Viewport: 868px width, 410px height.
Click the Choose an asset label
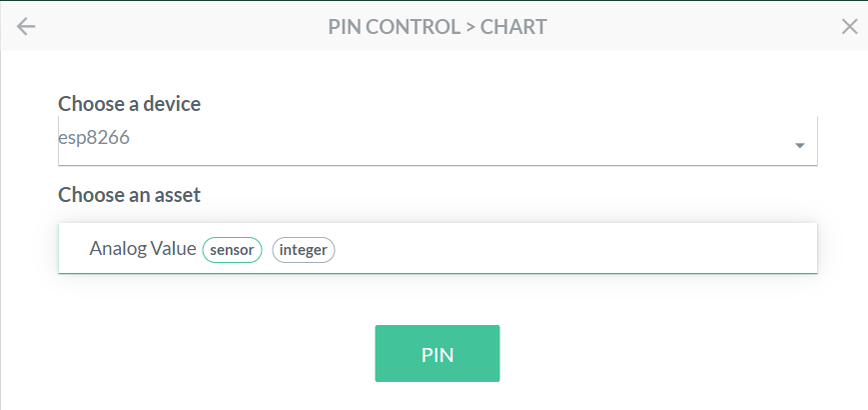click(129, 194)
